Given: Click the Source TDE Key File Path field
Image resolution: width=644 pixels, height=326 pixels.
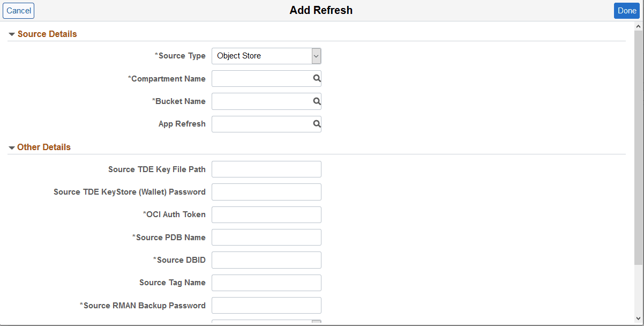Looking at the screenshot, I should pyautogui.click(x=266, y=169).
